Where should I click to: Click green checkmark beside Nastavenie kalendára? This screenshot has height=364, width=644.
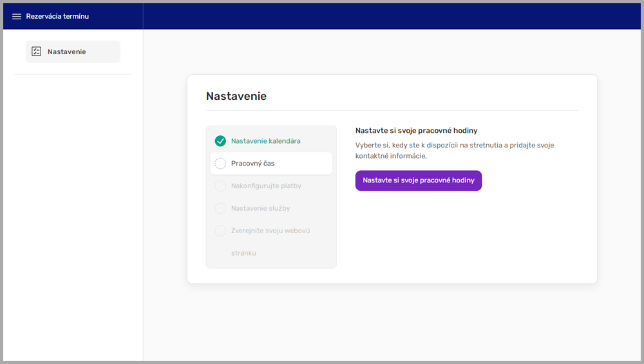[220, 141]
